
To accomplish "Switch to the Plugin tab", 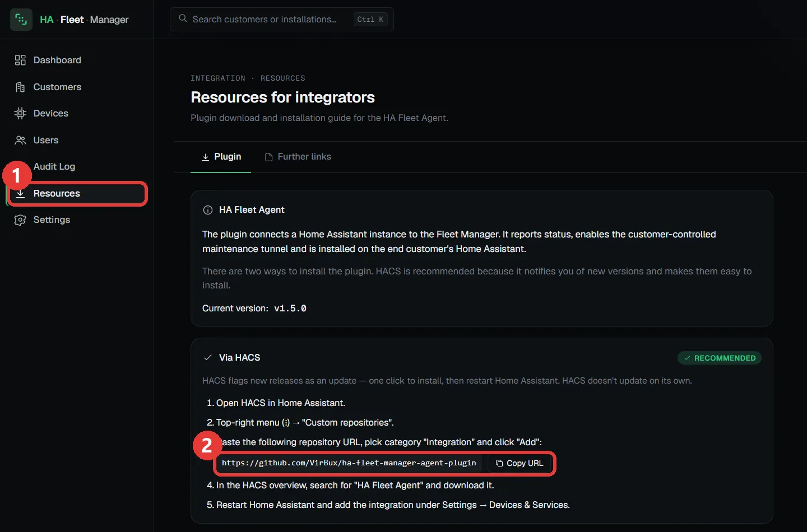I will point(221,157).
